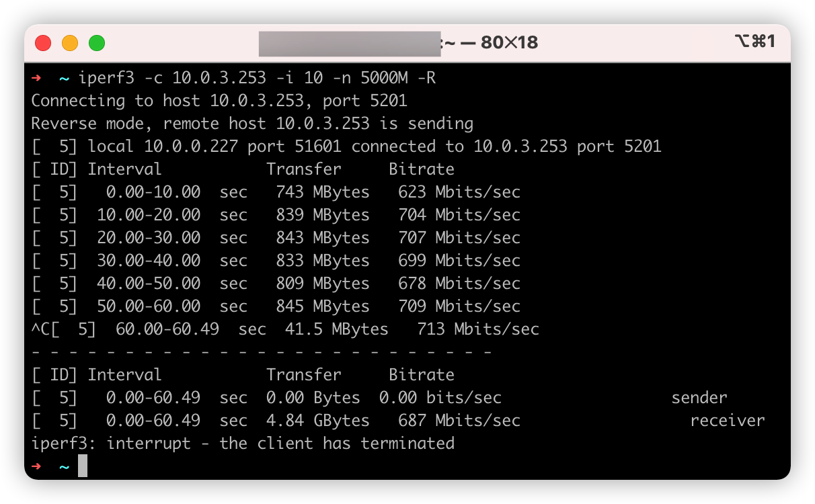Viewport: 815px width, 504px height.
Task: Click the 80×18 window size title
Action: coord(509,43)
